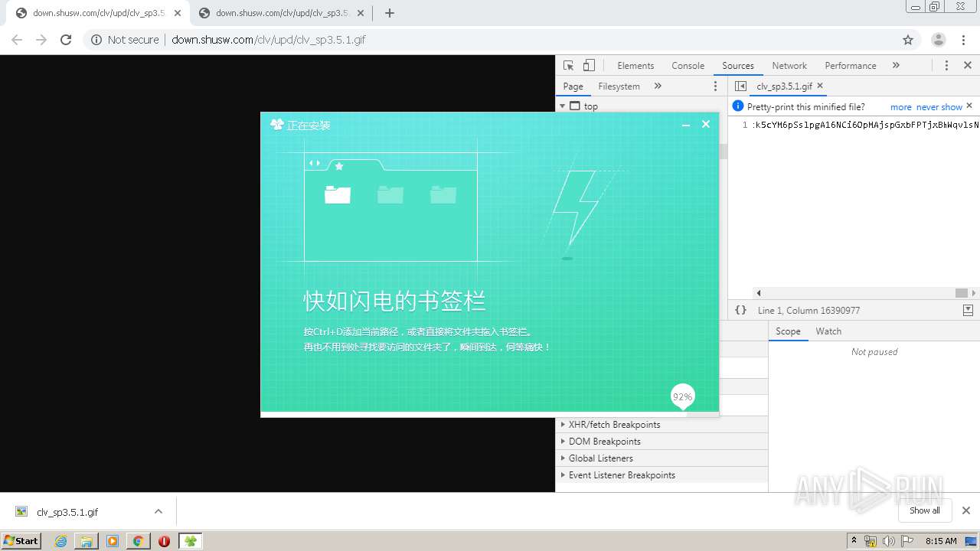Image resolution: width=980 pixels, height=551 pixels.
Task: Click the 'never show' link
Action: click(939, 107)
